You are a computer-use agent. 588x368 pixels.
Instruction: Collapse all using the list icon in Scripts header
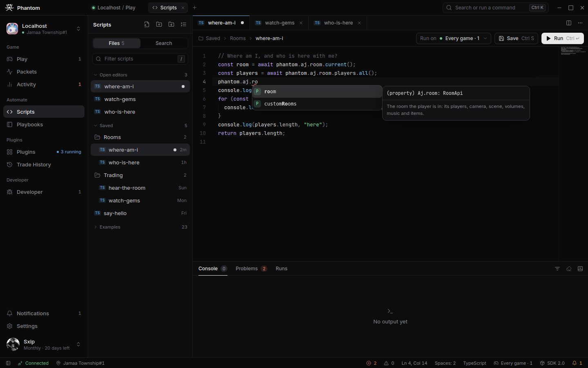click(x=183, y=25)
